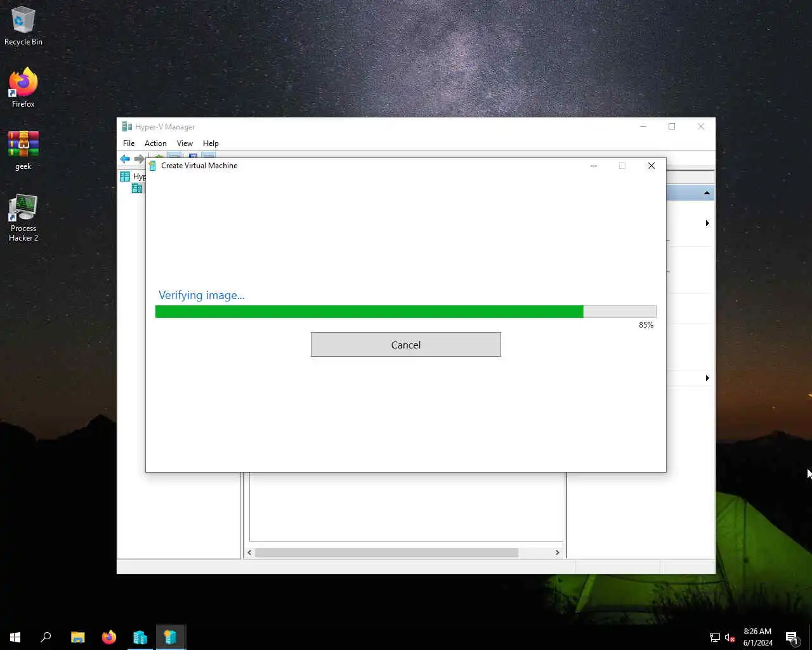This screenshot has height=650, width=812.
Task: Click the Back arrow in Hyper-V Manager toolbar
Action: pyautogui.click(x=125, y=159)
